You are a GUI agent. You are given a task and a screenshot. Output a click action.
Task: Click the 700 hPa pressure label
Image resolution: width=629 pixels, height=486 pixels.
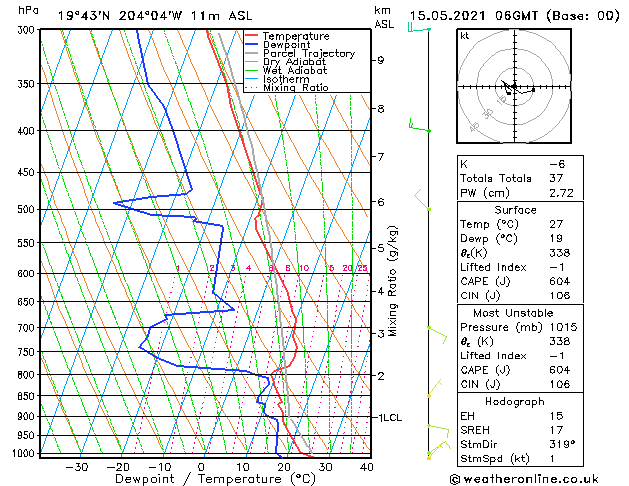(28, 328)
